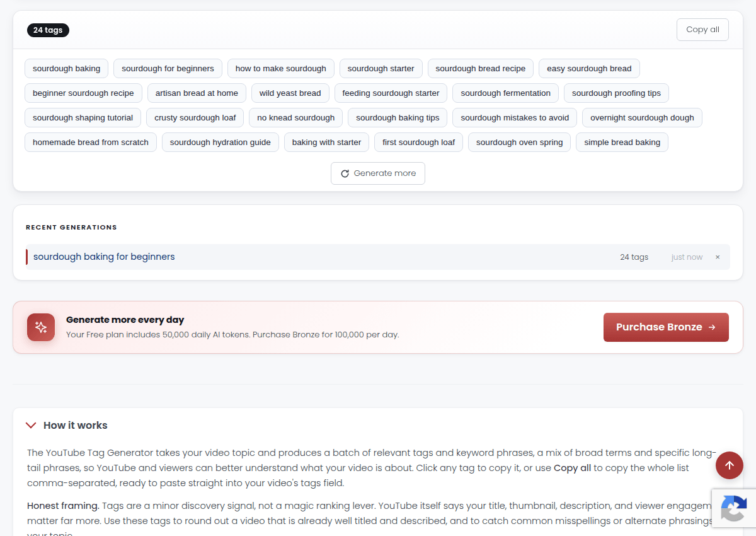Copy the 'sourdough bread recipe' tag

point(481,69)
